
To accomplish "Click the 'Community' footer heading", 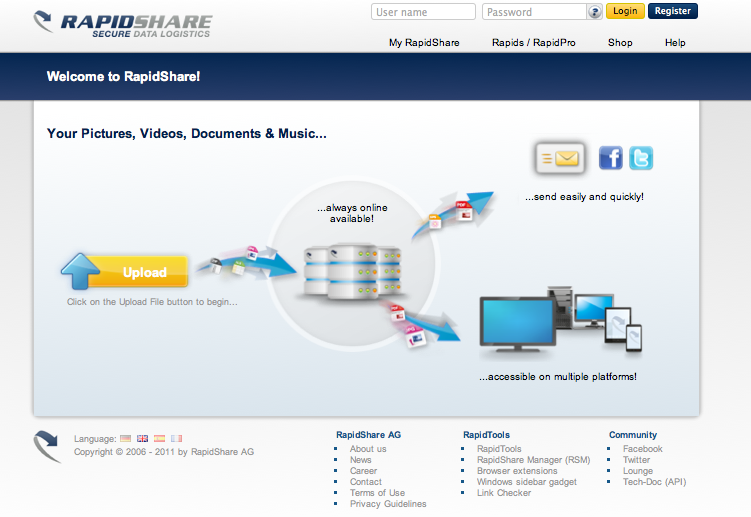I will point(633,435).
